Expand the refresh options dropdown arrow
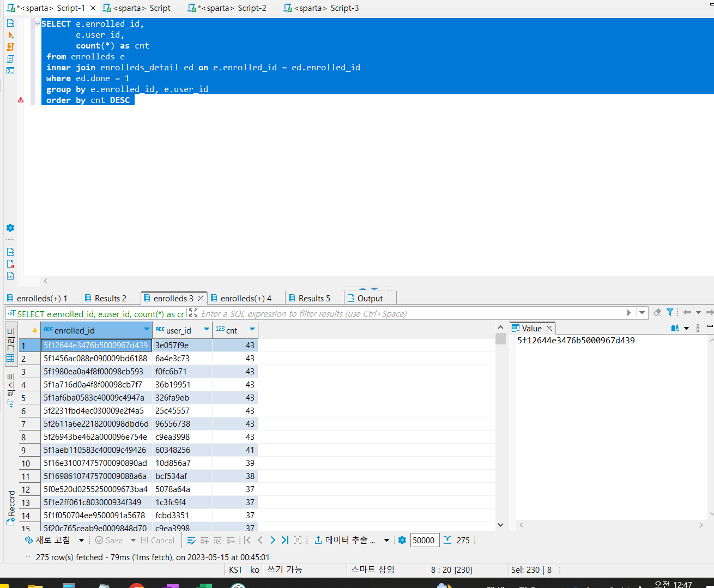The height and width of the screenshot is (588, 714). point(81,541)
